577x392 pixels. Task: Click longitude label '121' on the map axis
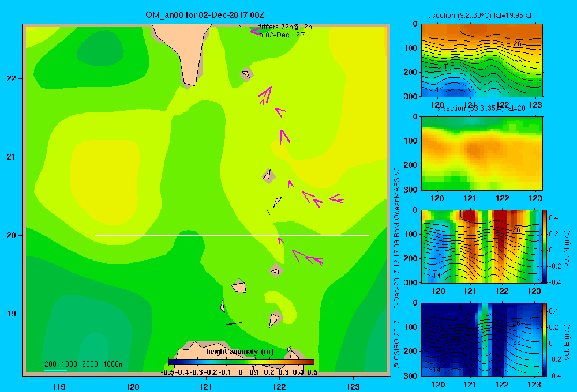pos(206,386)
